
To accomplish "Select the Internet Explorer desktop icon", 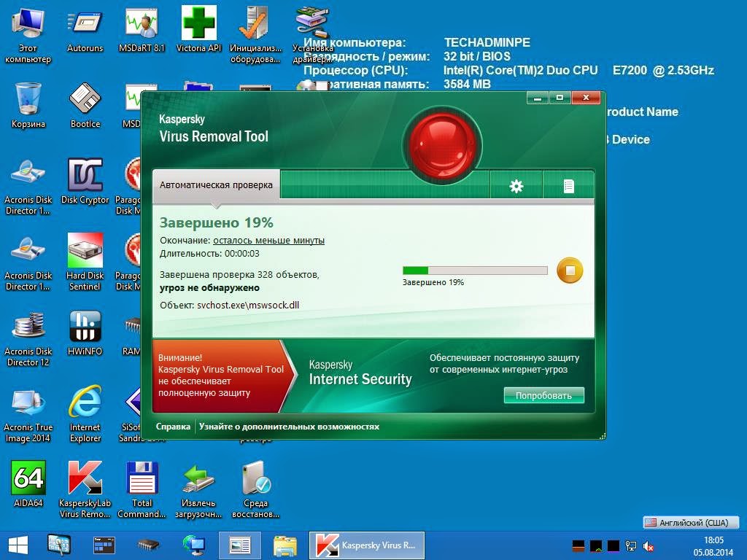I will pos(85,414).
